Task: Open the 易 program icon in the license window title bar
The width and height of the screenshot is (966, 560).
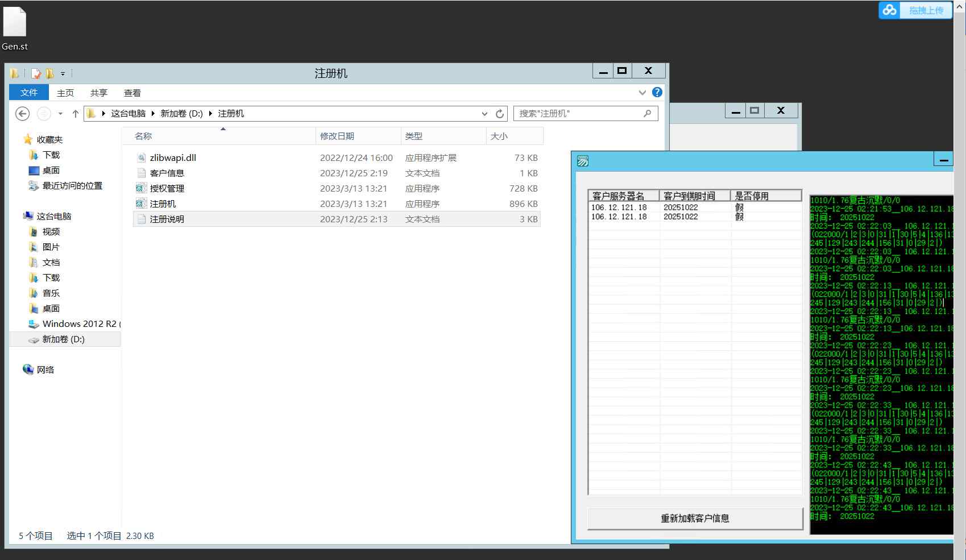Action: coord(582,161)
